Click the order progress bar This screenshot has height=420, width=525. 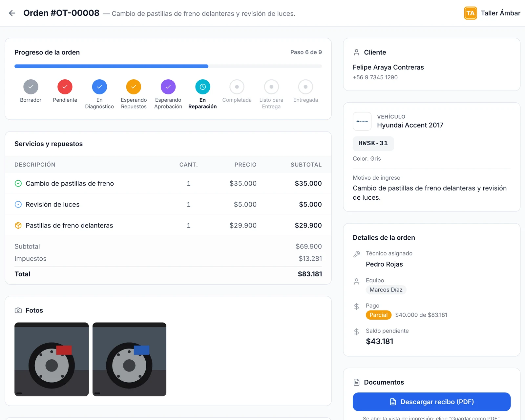(168, 66)
